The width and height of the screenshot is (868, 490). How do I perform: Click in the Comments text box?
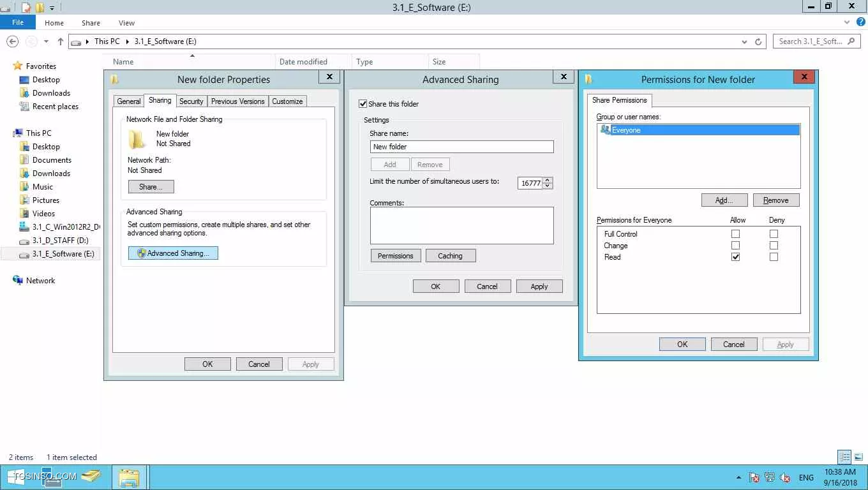(x=462, y=225)
